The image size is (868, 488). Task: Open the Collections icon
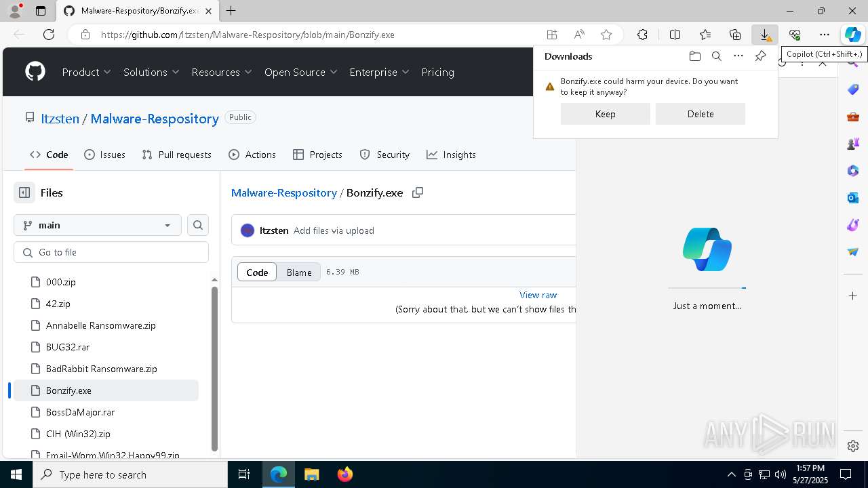click(735, 35)
